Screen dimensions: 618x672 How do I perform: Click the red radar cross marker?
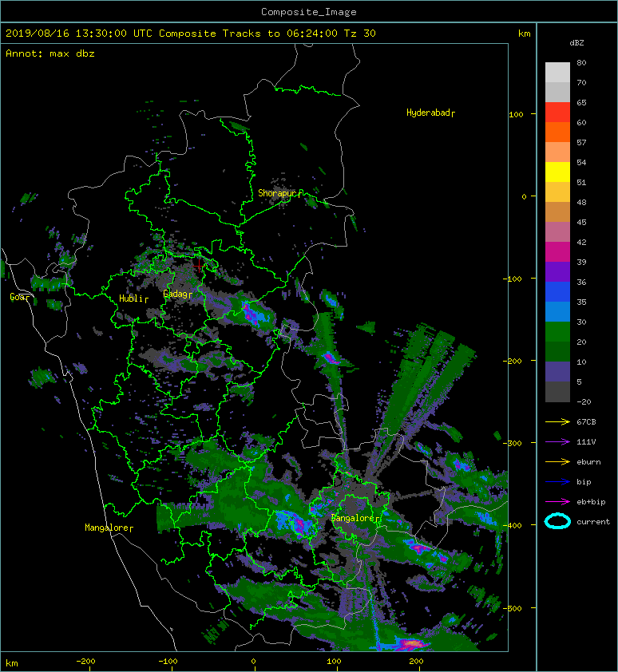point(200,265)
